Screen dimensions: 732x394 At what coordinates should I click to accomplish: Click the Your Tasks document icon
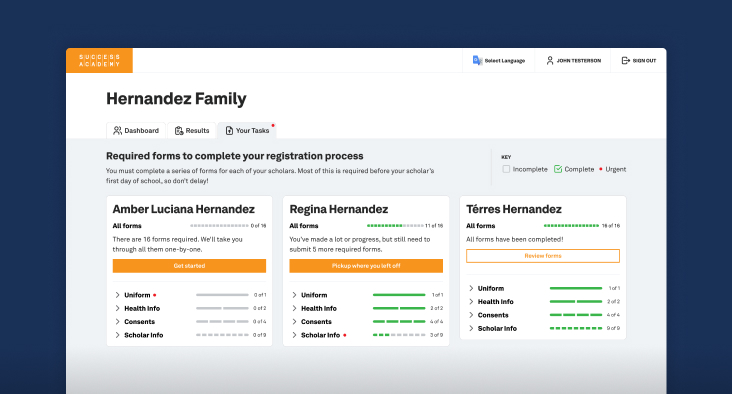[229, 131]
